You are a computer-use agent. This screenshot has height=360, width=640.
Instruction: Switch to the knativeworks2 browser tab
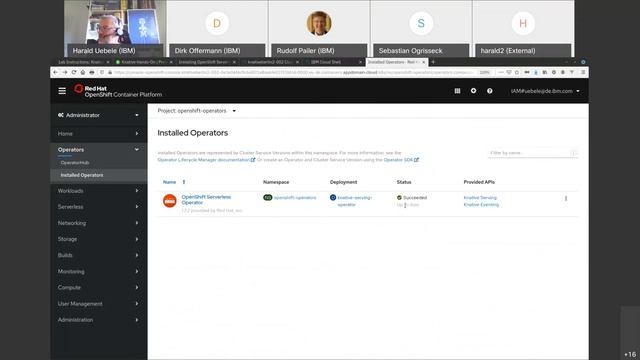click(x=270, y=62)
